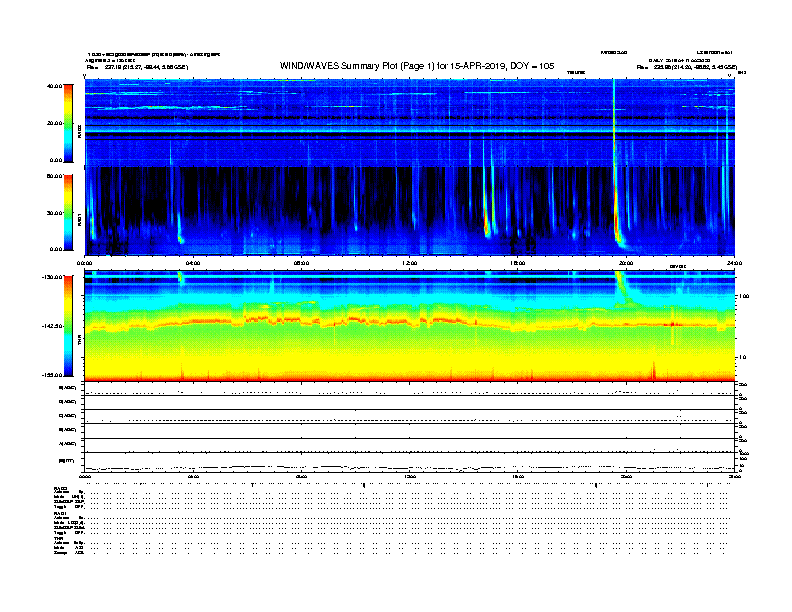This screenshot has height=612, width=792.
Task: Click the magnetic field magnitude line plot panel
Action: (410, 462)
